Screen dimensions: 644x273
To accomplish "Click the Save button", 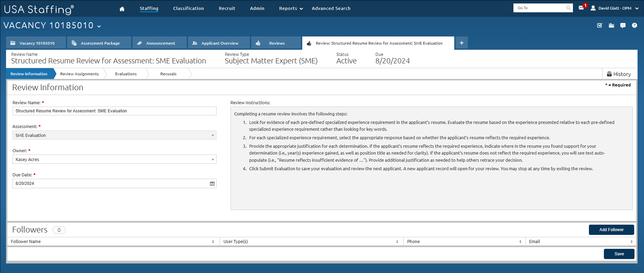I will click(x=619, y=254).
